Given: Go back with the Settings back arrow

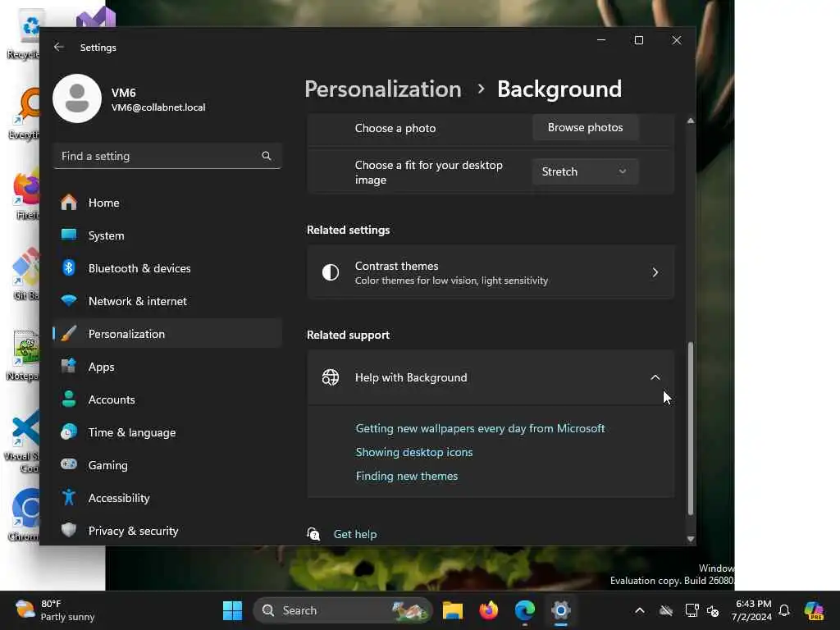Looking at the screenshot, I should (x=59, y=47).
